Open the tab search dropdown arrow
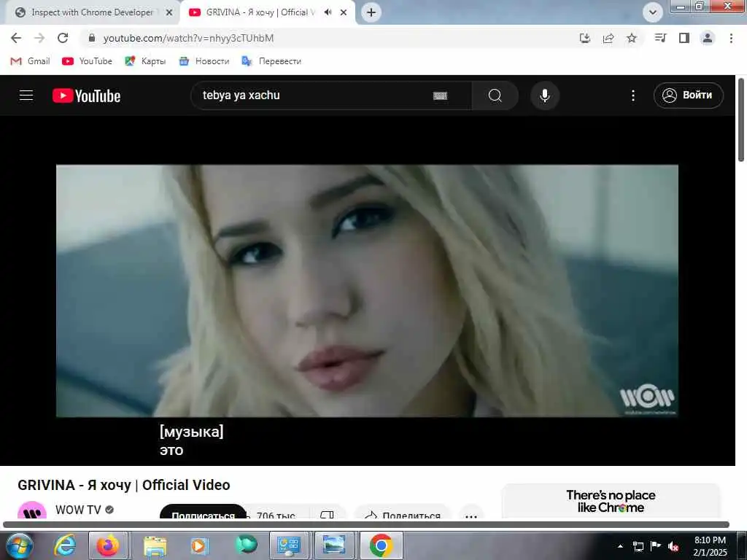This screenshot has height=560, width=747. pos(653,12)
